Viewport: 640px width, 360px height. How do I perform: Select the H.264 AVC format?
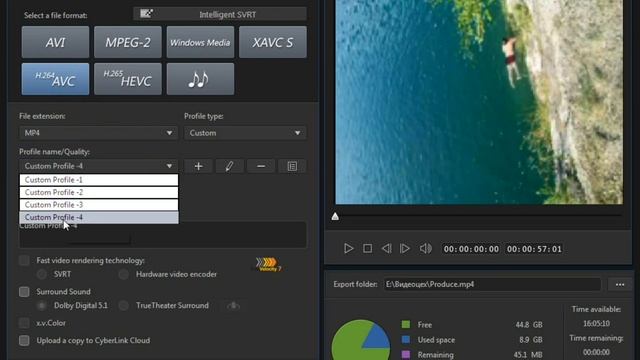point(55,79)
